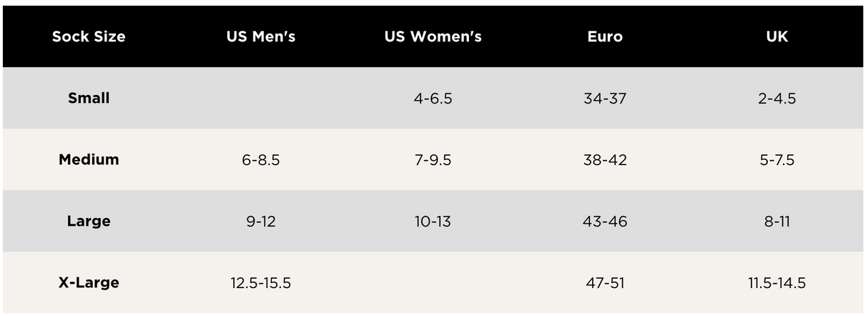Click the 9-12 US Men's cell

point(260,222)
